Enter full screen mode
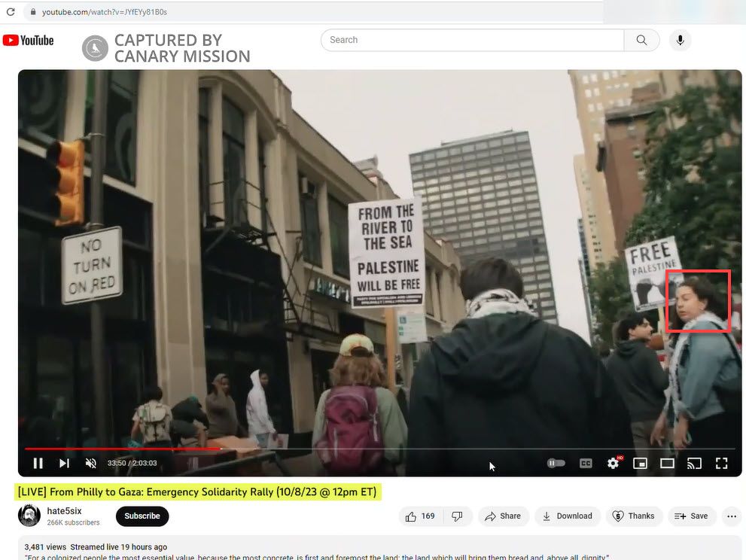This screenshot has width=746, height=560. tap(721, 463)
